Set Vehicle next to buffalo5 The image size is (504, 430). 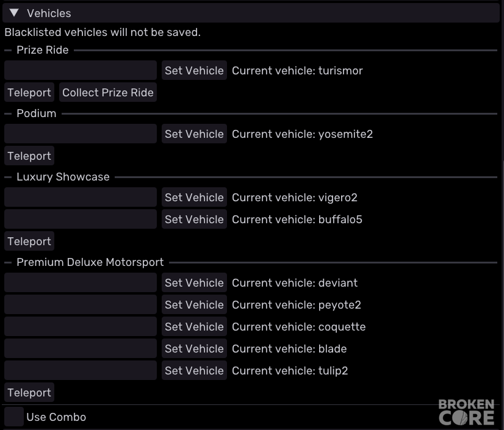194,219
